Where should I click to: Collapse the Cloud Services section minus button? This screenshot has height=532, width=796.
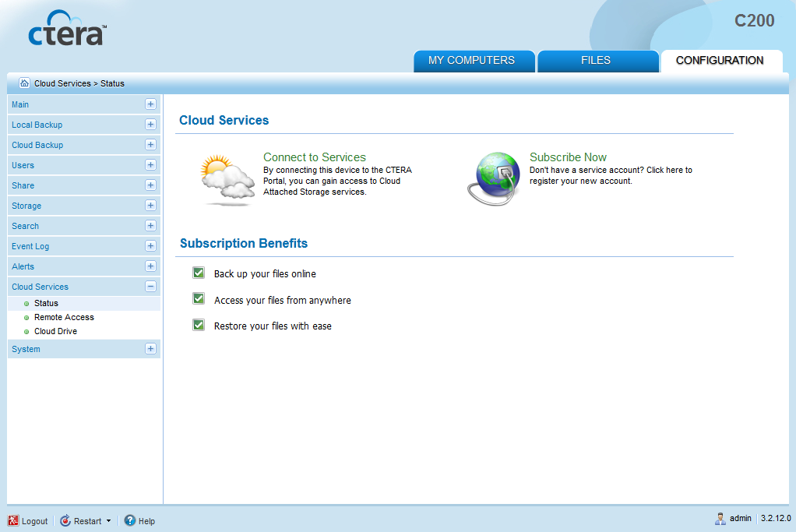coord(150,287)
